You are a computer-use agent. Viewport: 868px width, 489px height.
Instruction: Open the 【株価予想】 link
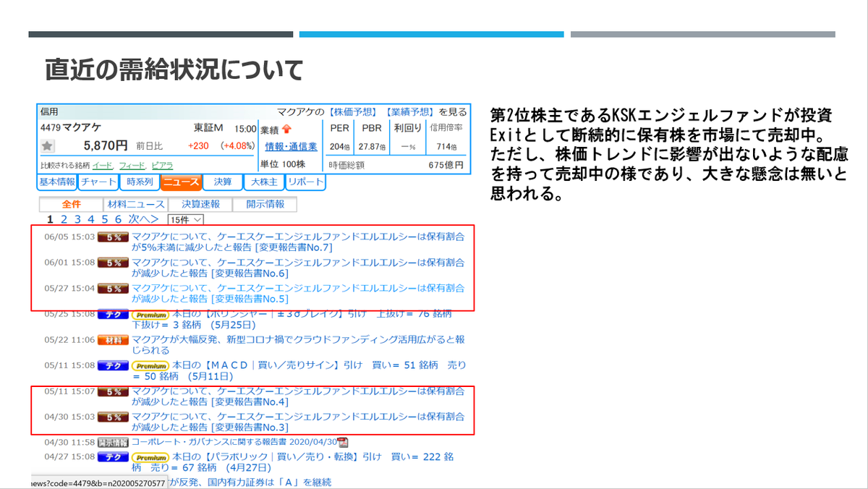[352, 112]
